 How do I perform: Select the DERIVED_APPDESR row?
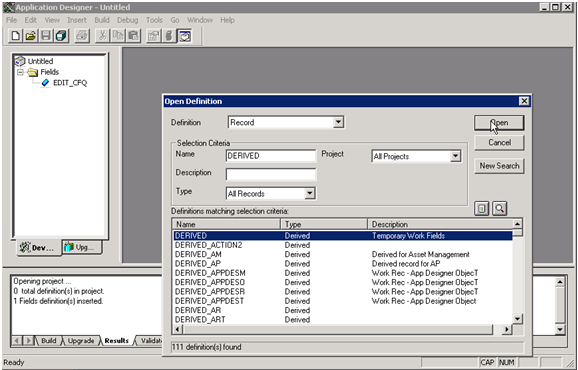click(x=343, y=292)
